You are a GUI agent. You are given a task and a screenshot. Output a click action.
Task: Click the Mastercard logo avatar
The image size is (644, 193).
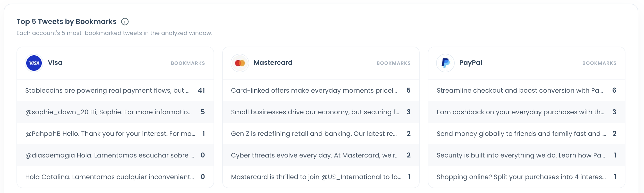click(240, 63)
